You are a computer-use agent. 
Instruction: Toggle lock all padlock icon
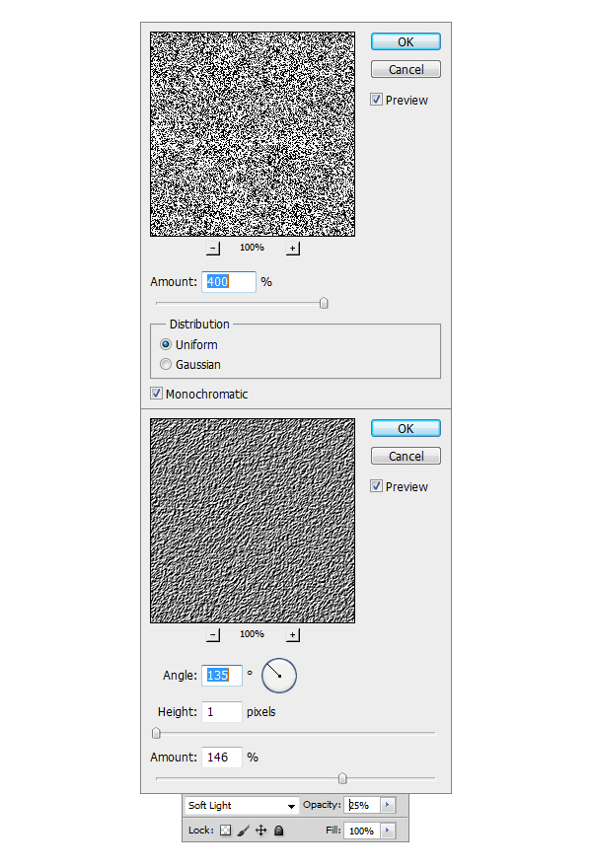click(x=279, y=831)
